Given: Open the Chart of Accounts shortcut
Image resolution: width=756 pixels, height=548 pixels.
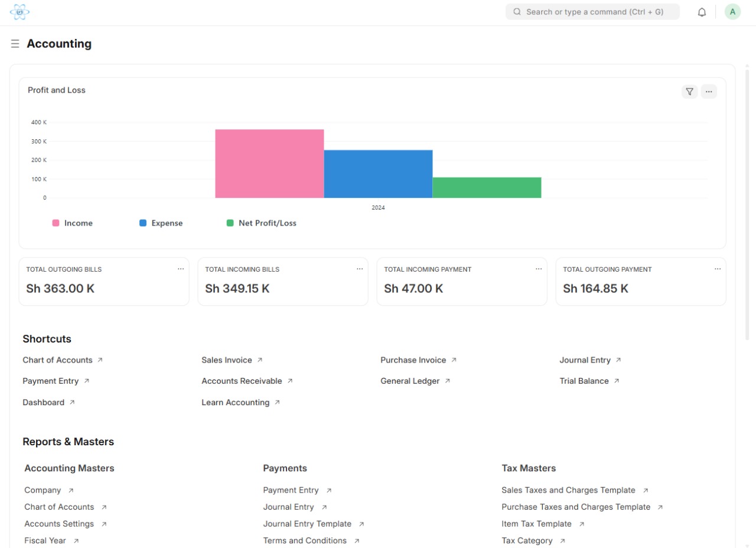Looking at the screenshot, I should click(x=58, y=360).
